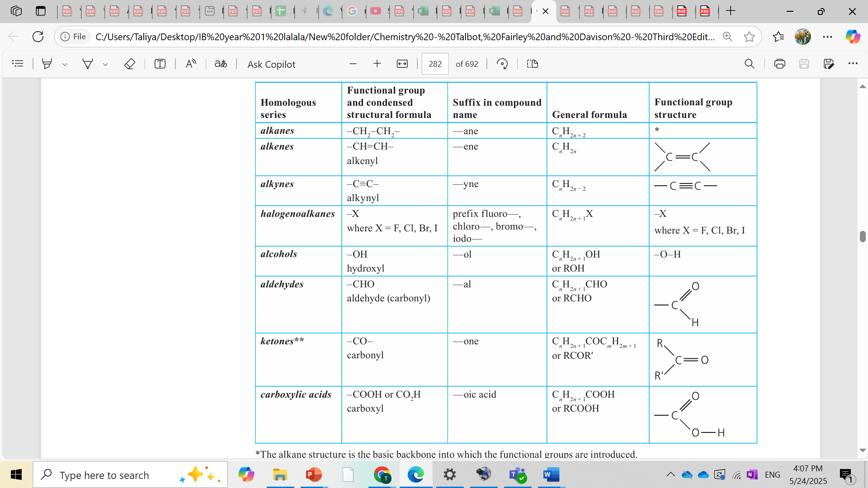Open Edge Settings and more menu
This screenshot has width=868, height=488.
[827, 37]
